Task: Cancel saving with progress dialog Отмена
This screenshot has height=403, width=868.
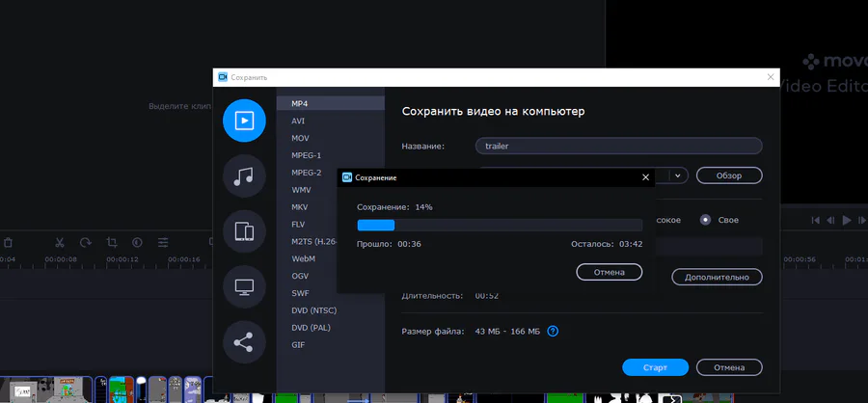Action: [x=609, y=272]
